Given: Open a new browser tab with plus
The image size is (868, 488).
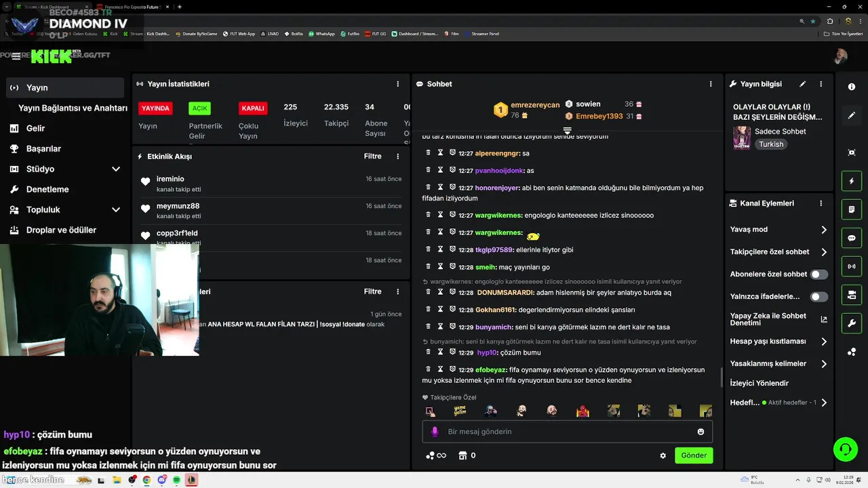Looking at the screenshot, I should [179, 7].
